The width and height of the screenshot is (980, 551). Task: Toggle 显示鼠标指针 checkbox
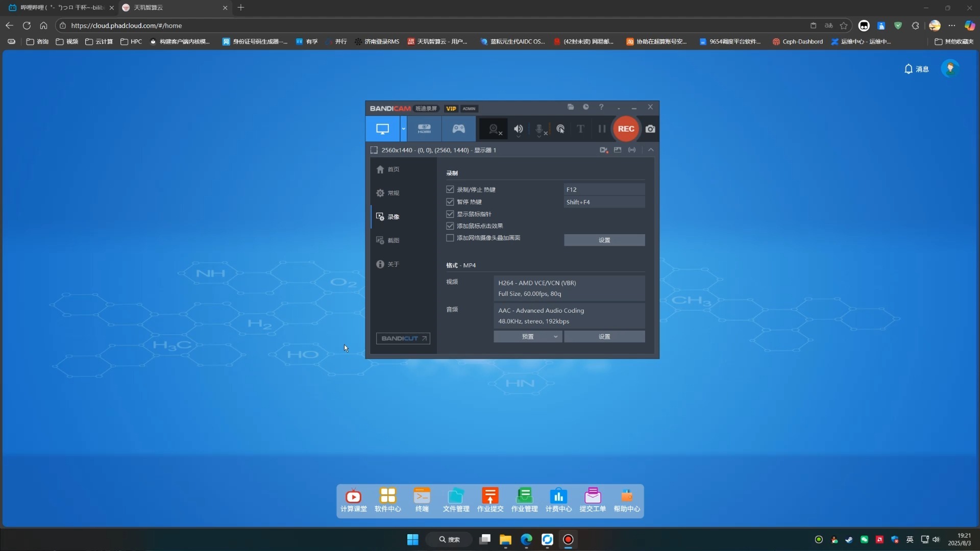tap(450, 214)
